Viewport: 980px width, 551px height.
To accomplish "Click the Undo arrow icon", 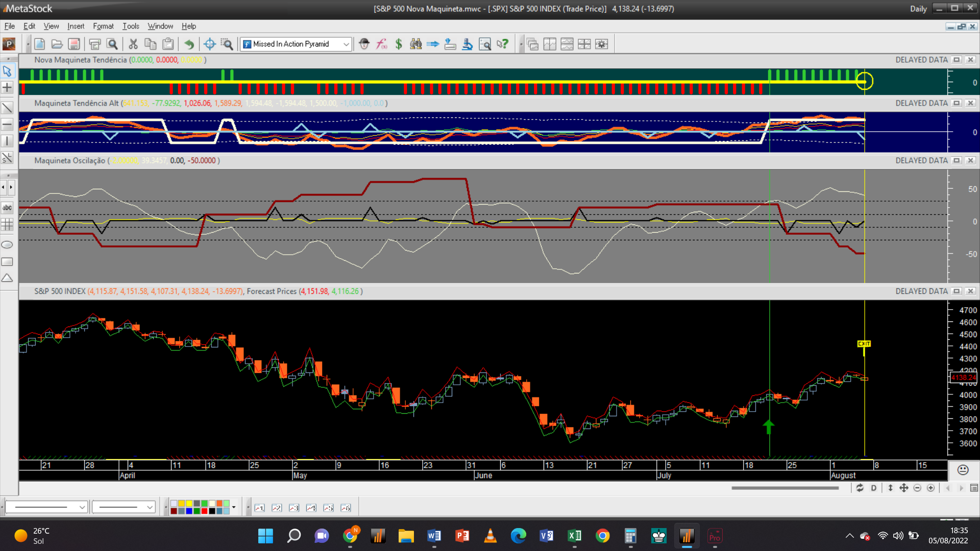I will 189,44.
